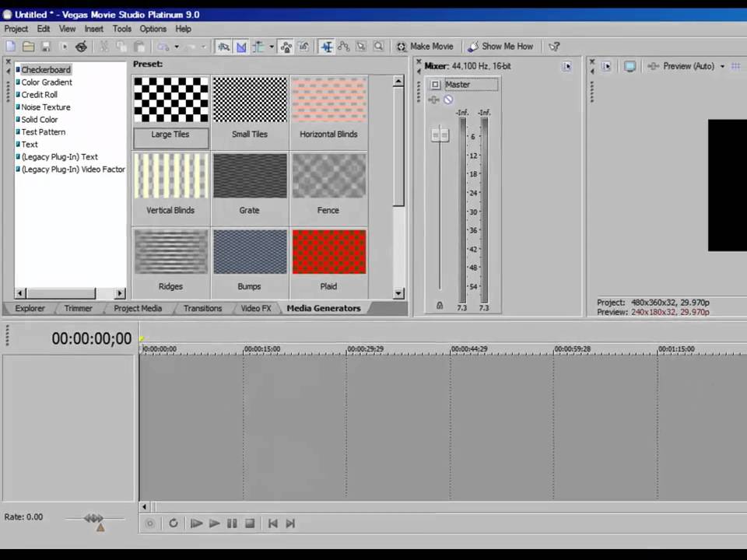Click the Make Movie button
The height and width of the screenshot is (560, 747).
[425, 46]
